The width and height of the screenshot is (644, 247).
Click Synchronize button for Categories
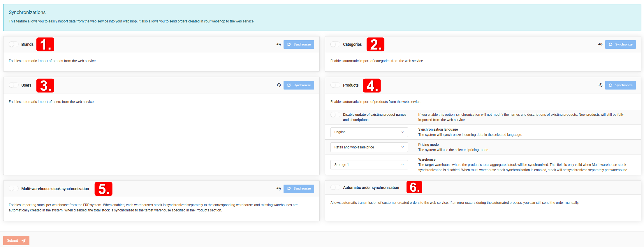[620, 44]
